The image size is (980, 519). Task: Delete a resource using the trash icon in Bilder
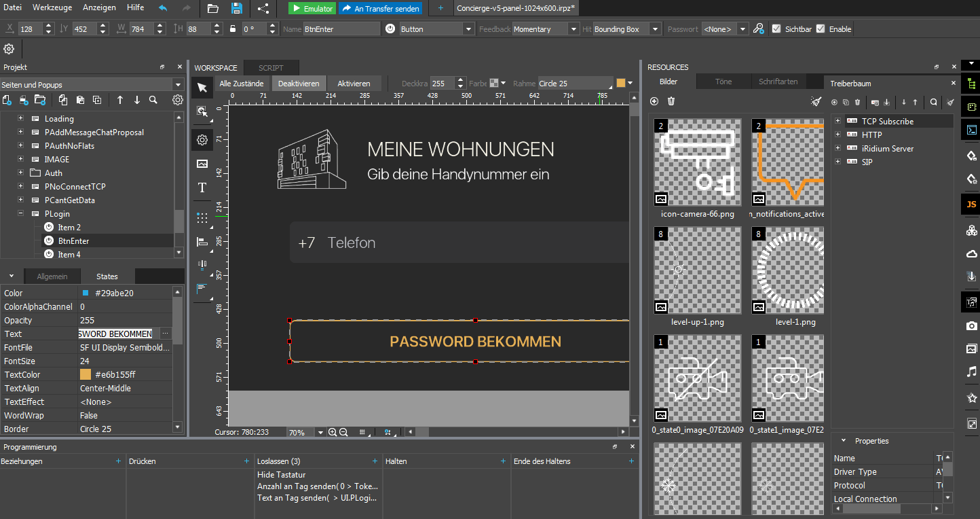(x=671, y=101)
